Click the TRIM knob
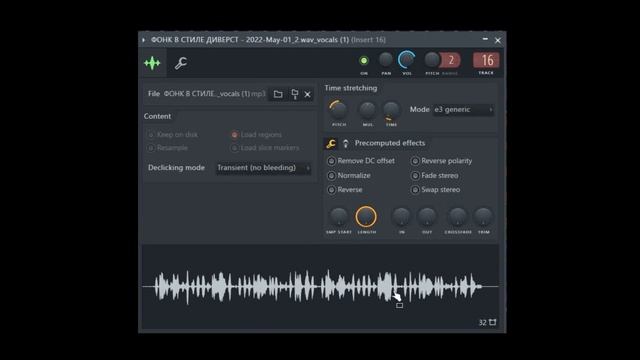640x360 pixels. point(483,217)
